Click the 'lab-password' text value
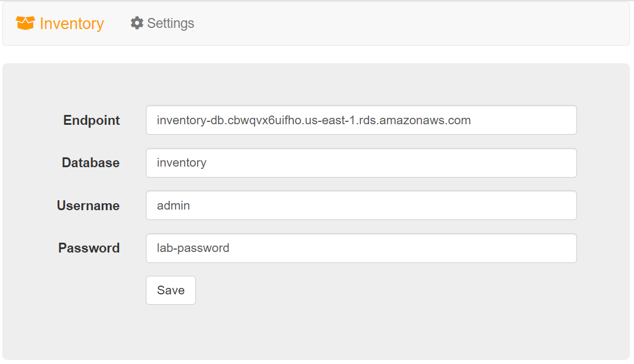Screen dimensions: 634x364 click(x=193, y=248)
